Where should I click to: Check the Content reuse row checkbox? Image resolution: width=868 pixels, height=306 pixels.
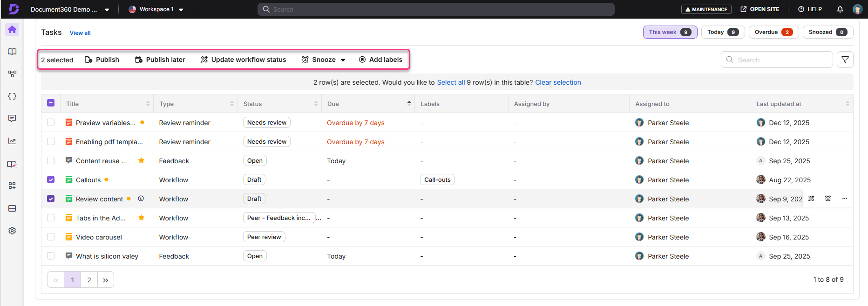click(x=51, y=160)
